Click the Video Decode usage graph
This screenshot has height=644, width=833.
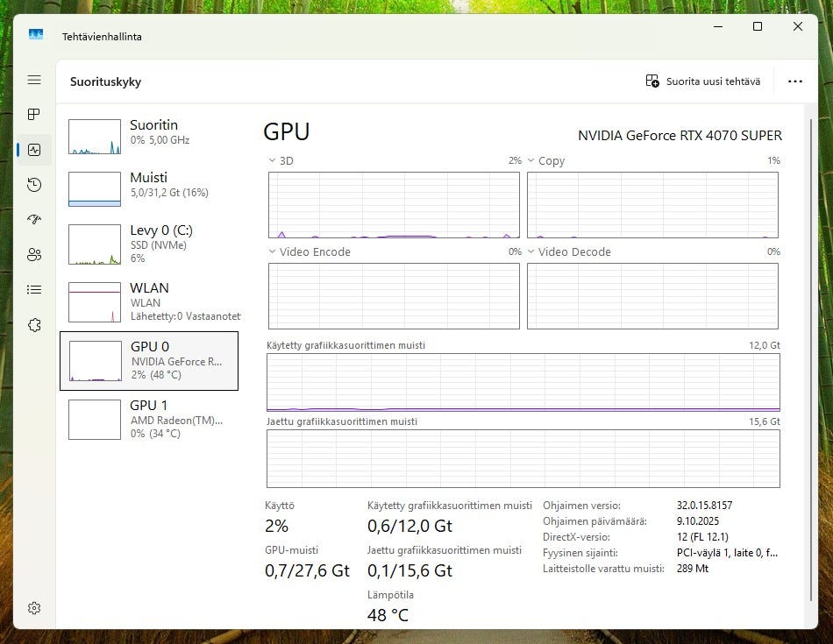652,296
